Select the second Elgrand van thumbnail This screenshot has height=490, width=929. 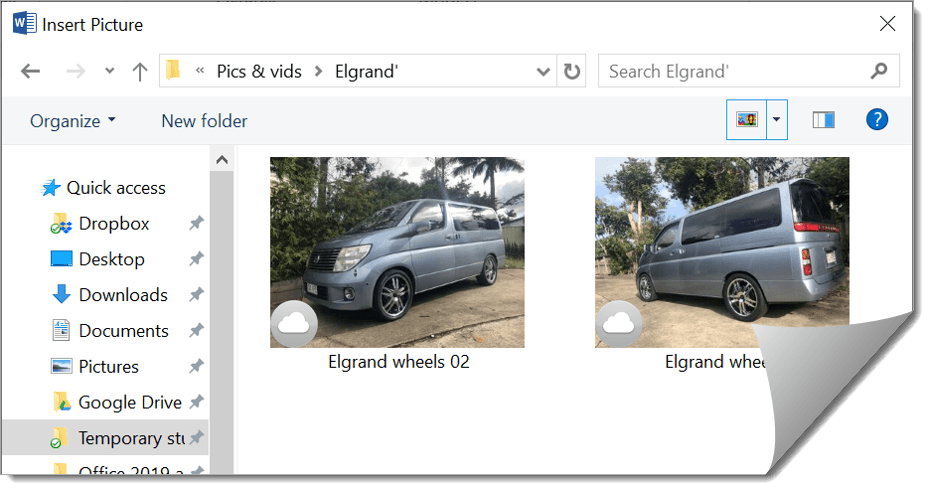[722, 252]
